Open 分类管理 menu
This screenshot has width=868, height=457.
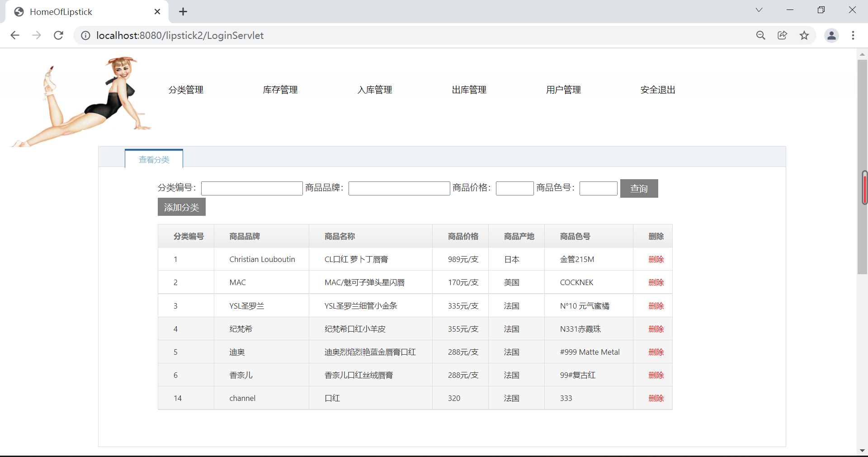[186, 90]
